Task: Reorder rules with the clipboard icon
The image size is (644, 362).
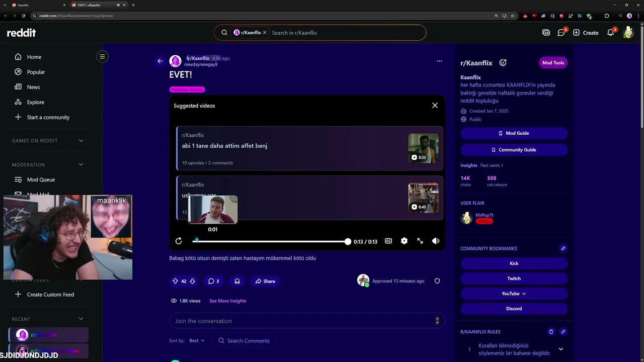Action: pyautogui.click(x=551, y=332)
